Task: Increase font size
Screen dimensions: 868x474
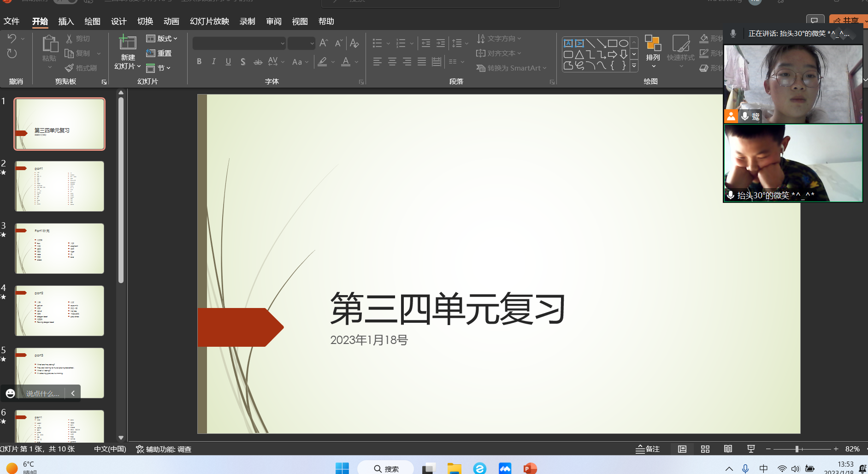Action: [324, 43]
